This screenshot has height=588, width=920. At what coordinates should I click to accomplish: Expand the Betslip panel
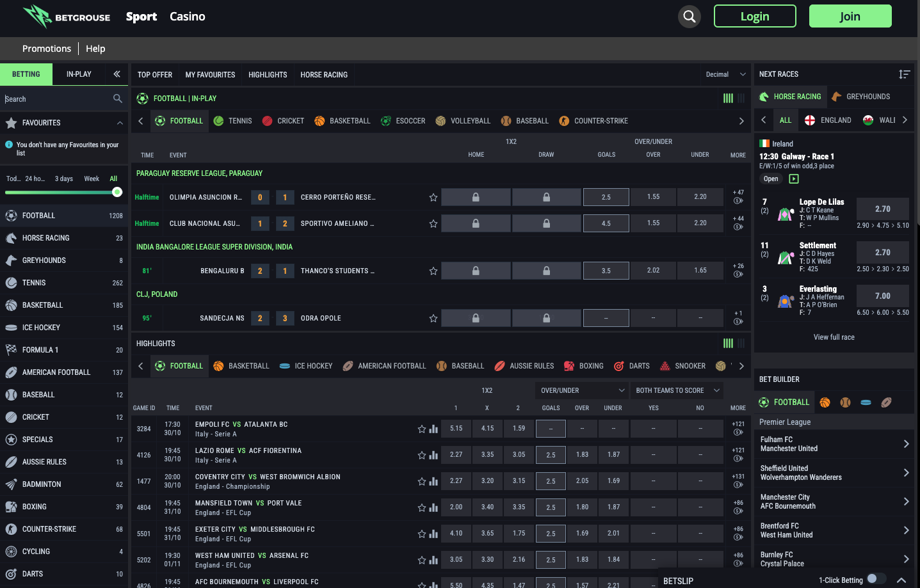[901, 580]
